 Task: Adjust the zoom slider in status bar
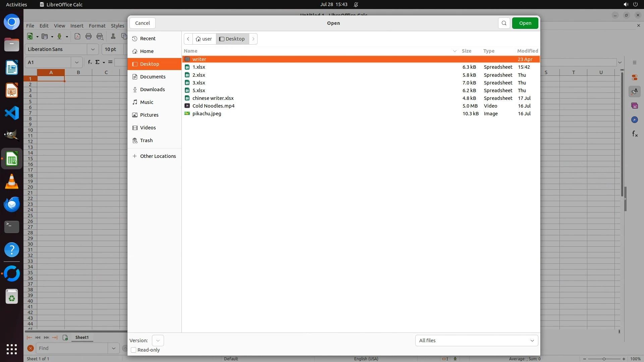tap(604, 359)
